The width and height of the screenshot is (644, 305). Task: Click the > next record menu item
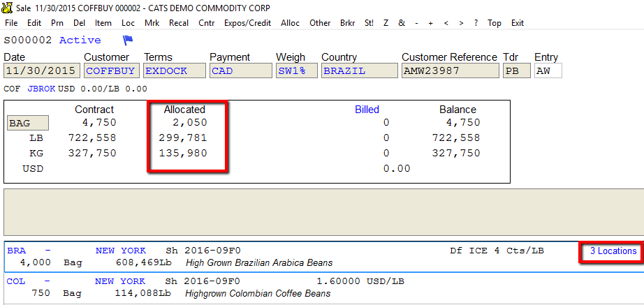point(461,23)
